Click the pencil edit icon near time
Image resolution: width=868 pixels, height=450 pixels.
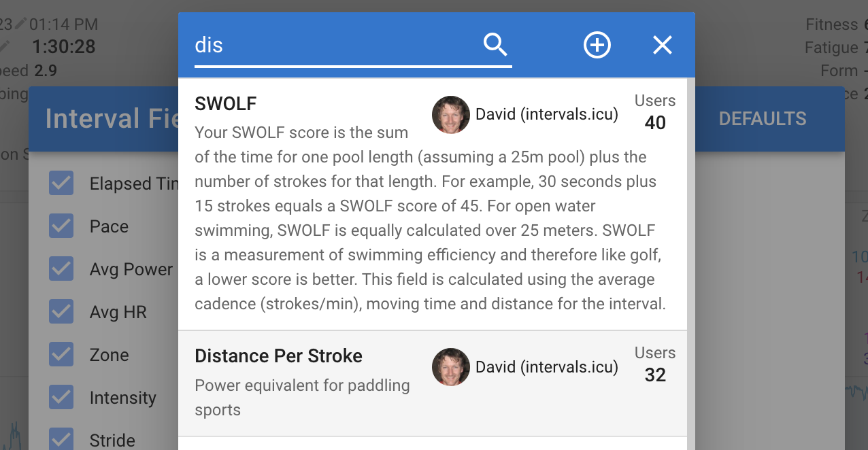[21, 24]
